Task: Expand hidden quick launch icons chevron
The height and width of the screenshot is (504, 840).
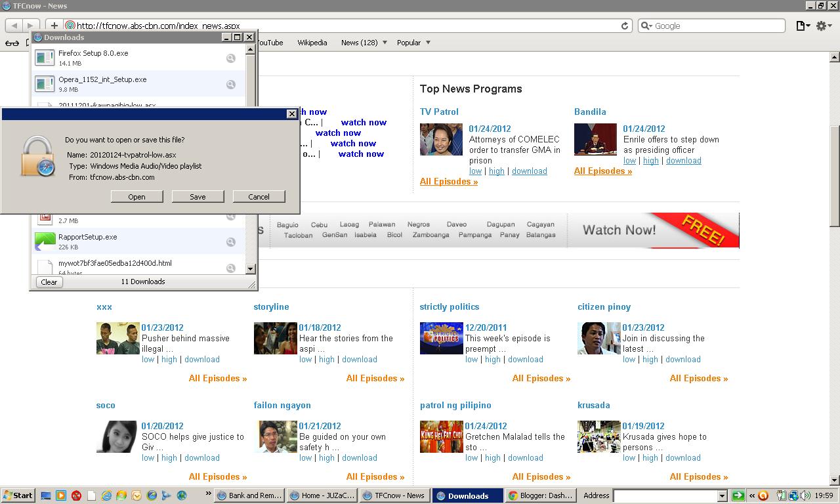Action: click(209, 493)
